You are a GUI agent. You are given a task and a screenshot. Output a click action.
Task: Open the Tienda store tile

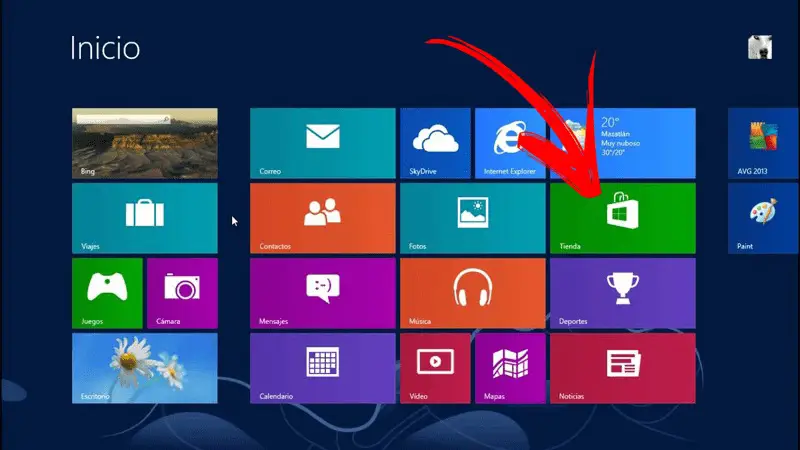click(623, 218)
